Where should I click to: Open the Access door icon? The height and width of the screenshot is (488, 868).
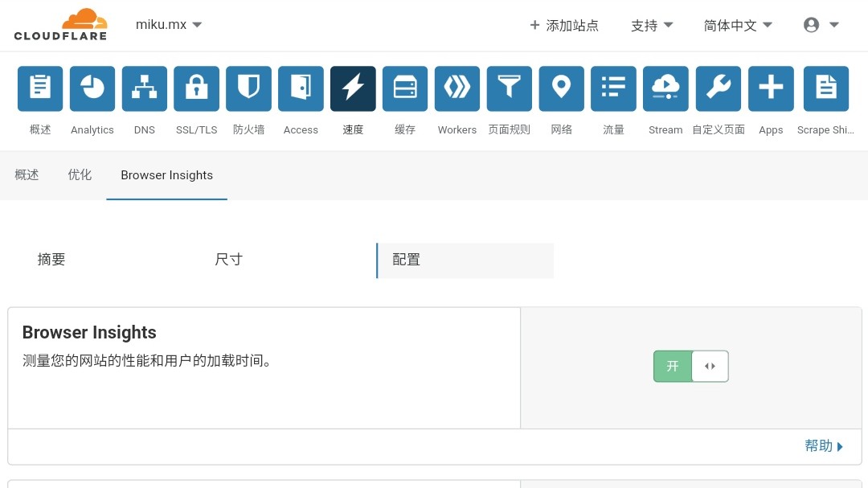pos(301,88)
